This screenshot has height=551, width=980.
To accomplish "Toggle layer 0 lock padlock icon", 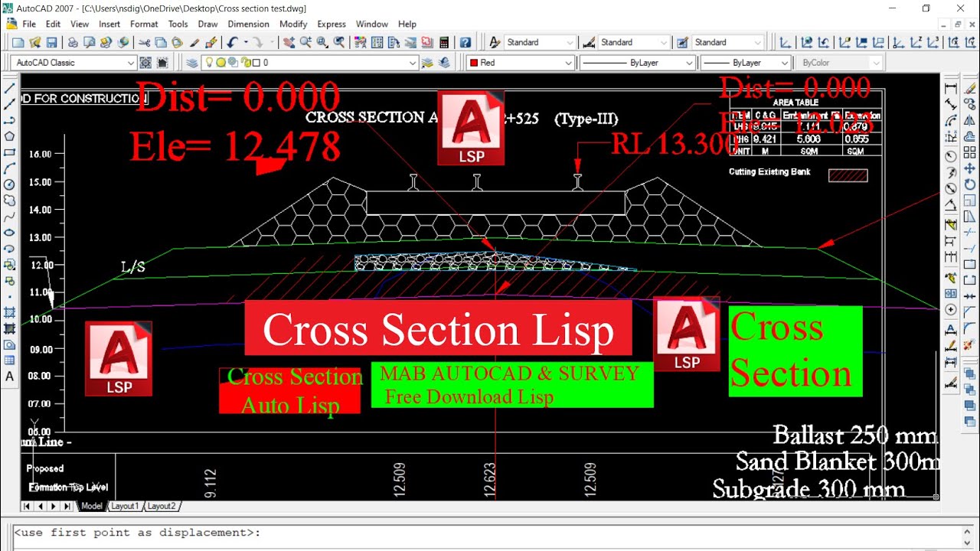I will click(x=245, y=63).
